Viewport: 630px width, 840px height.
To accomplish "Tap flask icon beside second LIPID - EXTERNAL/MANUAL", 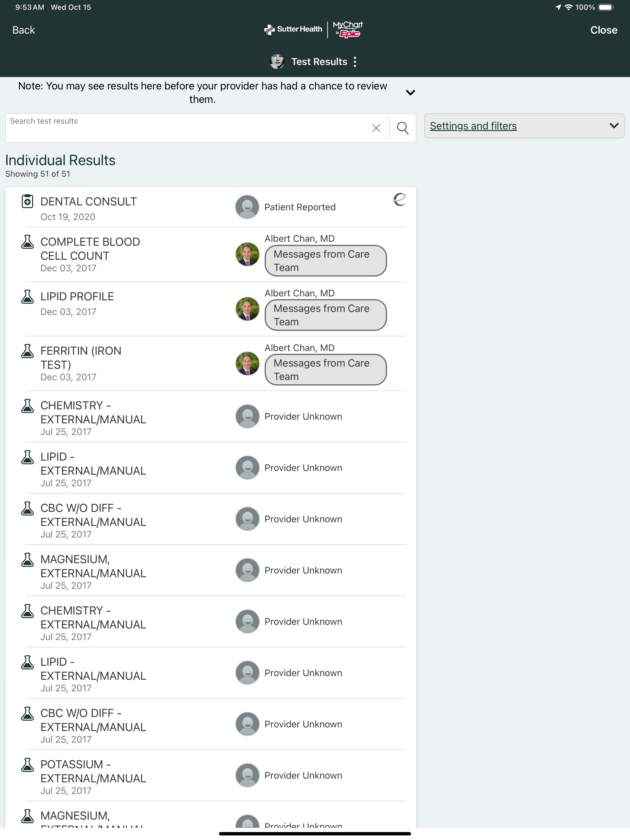I will [x=27, y=662].
